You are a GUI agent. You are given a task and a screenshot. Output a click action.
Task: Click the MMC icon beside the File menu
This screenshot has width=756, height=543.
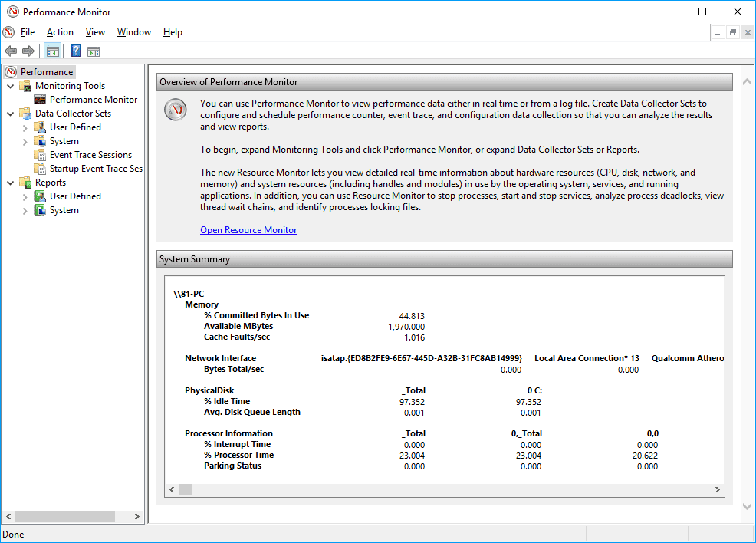coord(8,32)
